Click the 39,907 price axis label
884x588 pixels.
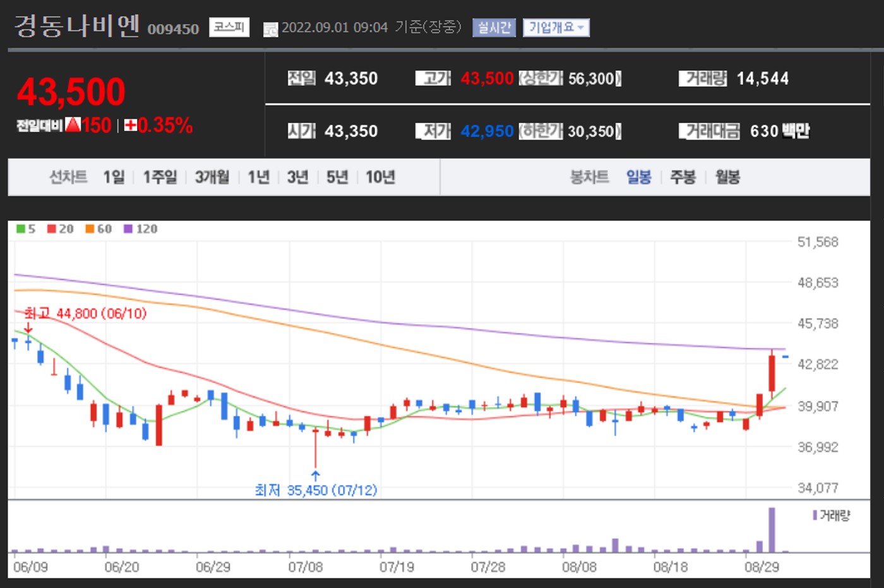pyautogui.click(x=818, y=406)
